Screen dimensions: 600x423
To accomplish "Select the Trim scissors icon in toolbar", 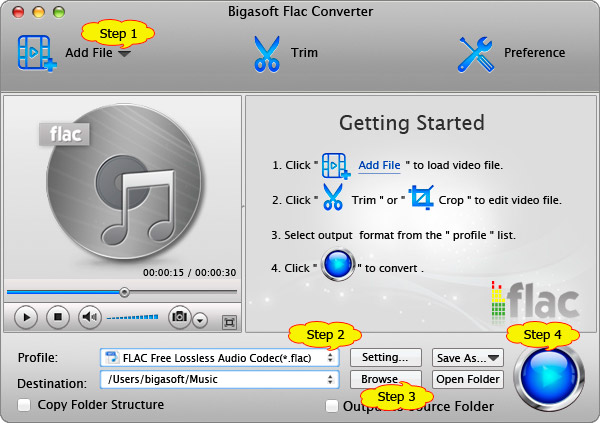I will (x=267, y=54).
